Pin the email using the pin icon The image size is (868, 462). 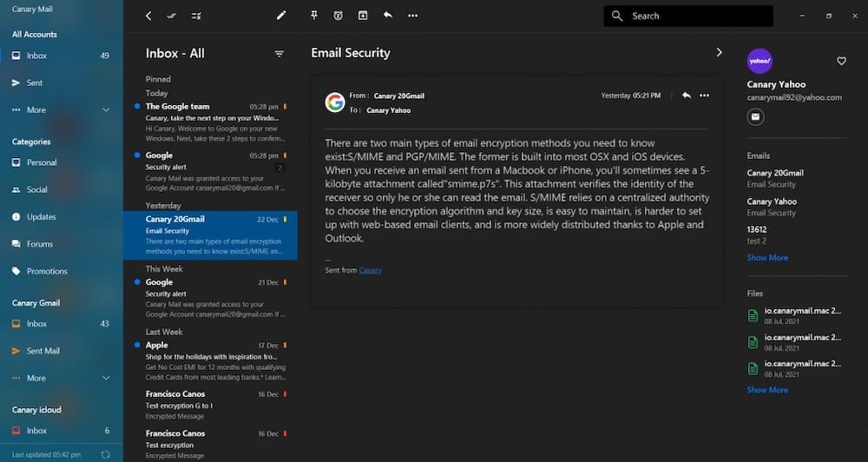click(314, 16)
